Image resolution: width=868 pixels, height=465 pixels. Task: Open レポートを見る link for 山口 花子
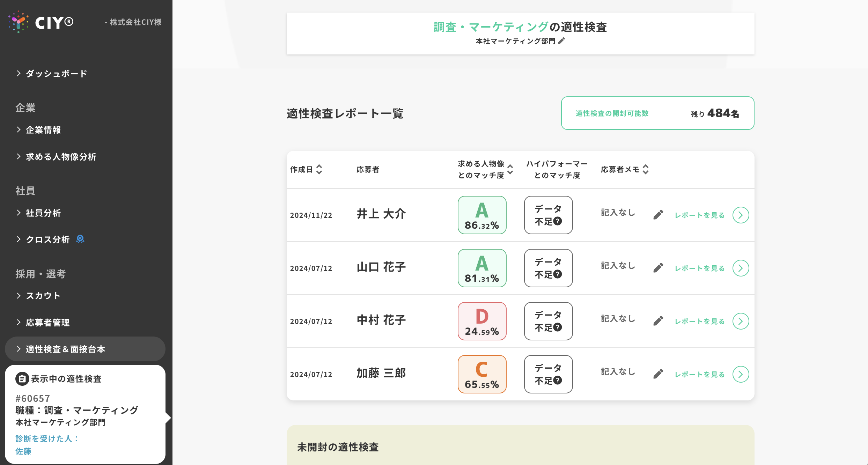tap(699, 268)
